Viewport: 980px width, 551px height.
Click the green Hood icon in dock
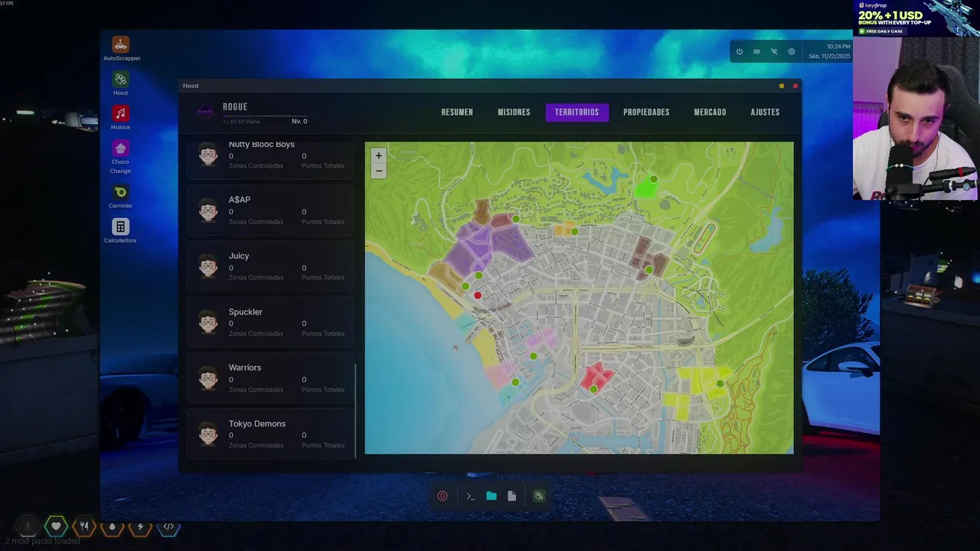click(539, 496)
